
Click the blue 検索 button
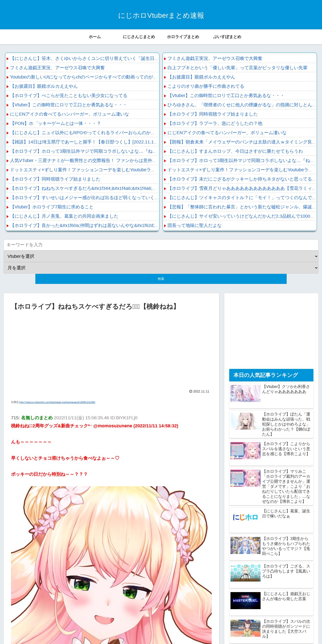point(161,279)
